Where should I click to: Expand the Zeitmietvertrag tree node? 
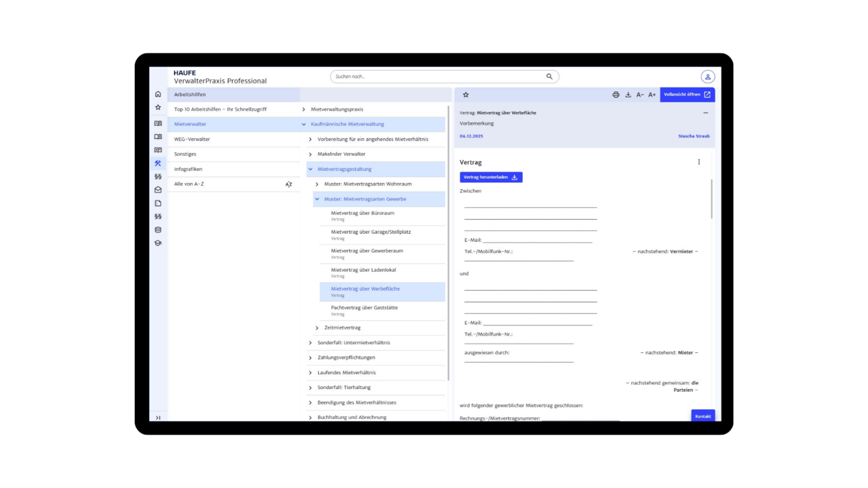tap(317, 328)
